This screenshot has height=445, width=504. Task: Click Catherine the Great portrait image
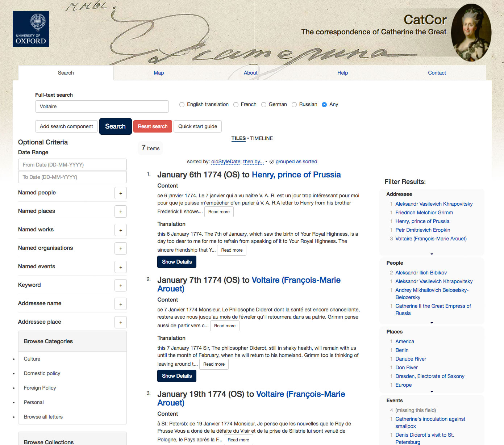[471, 33]
